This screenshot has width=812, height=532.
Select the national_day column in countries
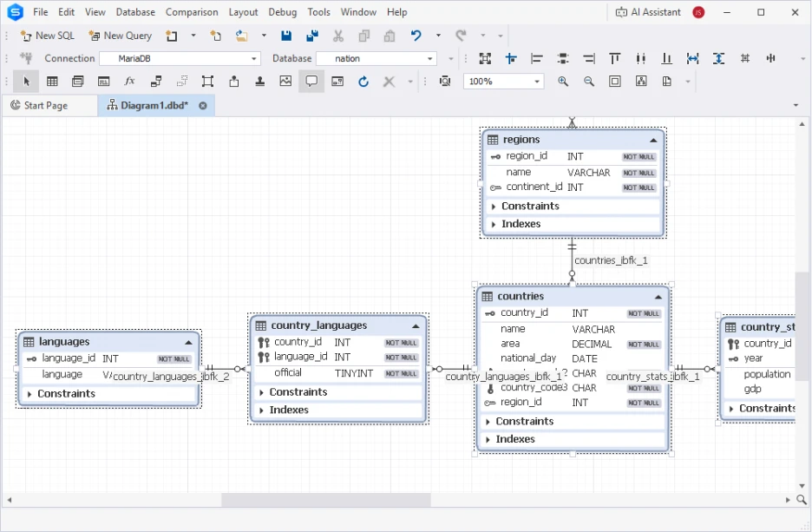573,358
